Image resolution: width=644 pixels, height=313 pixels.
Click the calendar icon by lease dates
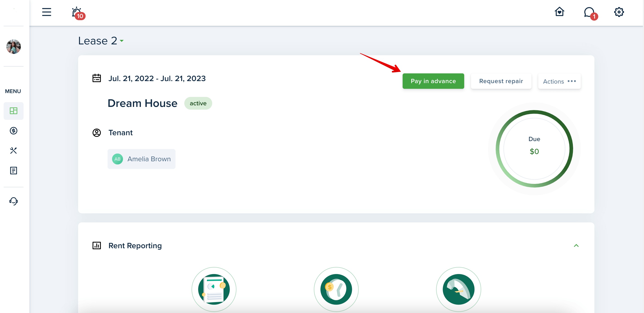pyautogui.click(x=97, y=78)
